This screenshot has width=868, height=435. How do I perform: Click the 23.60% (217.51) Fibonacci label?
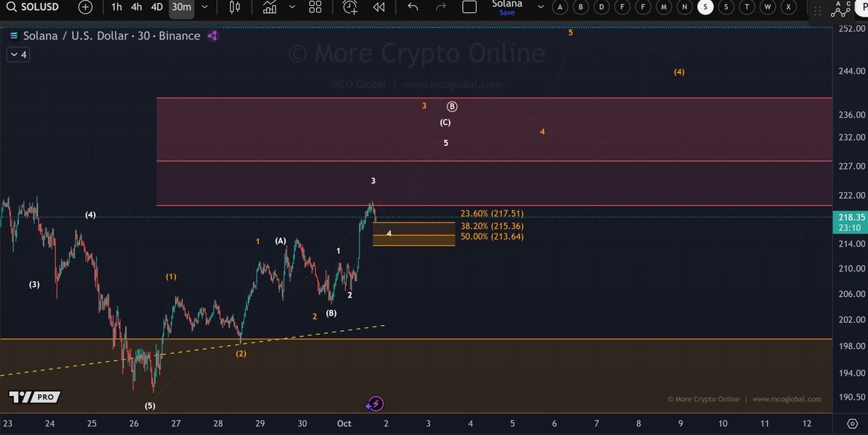[x=492, y=214]
